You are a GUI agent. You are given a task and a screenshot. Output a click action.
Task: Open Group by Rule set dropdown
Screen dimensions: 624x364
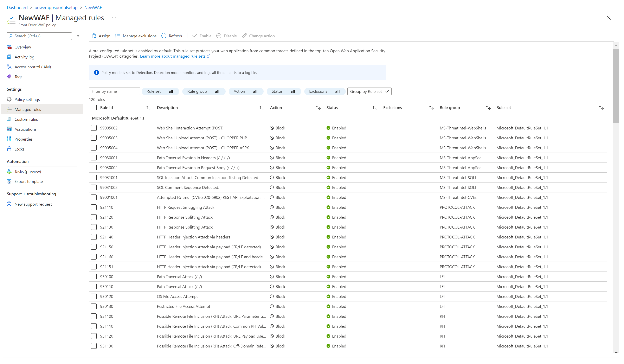(369, 91)
